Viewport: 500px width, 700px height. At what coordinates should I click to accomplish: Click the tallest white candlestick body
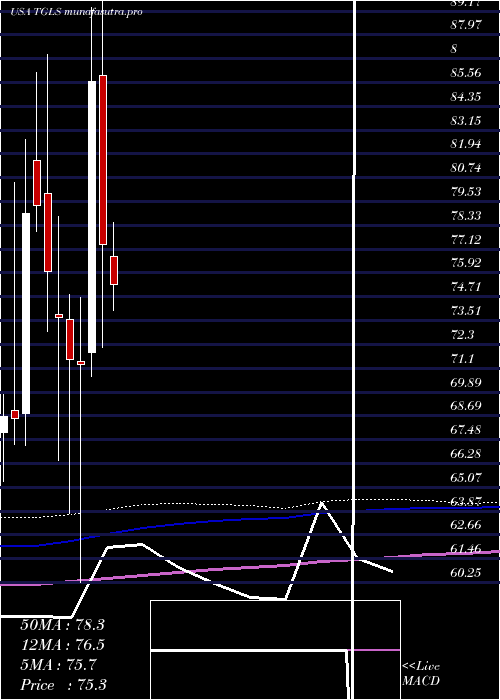coord(92,217)
